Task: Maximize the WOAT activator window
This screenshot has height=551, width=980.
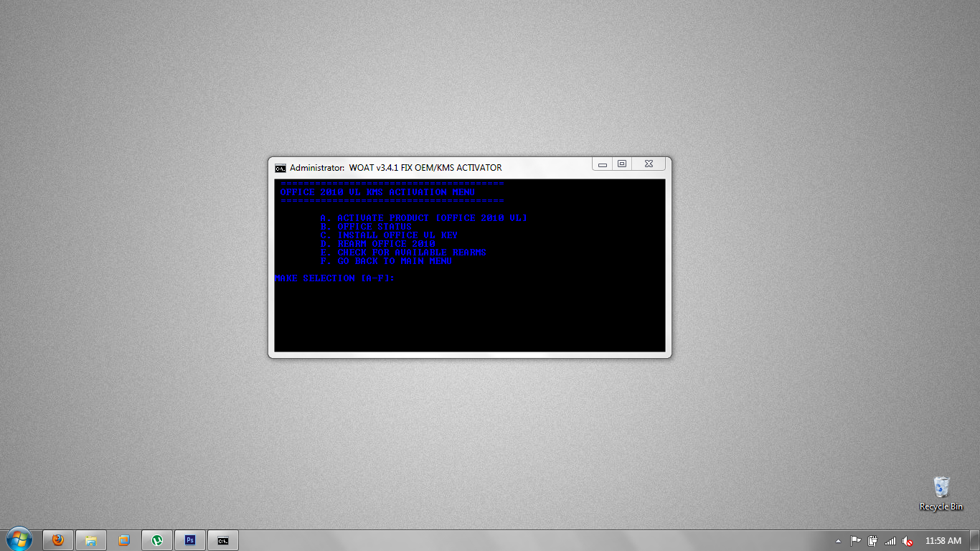Action: coord(622,164)
